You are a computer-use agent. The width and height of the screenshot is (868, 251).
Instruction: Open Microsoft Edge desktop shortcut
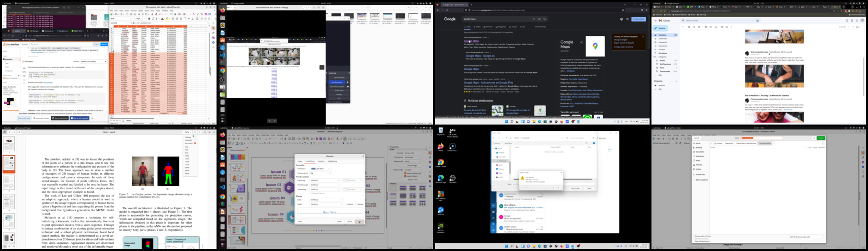441,179
